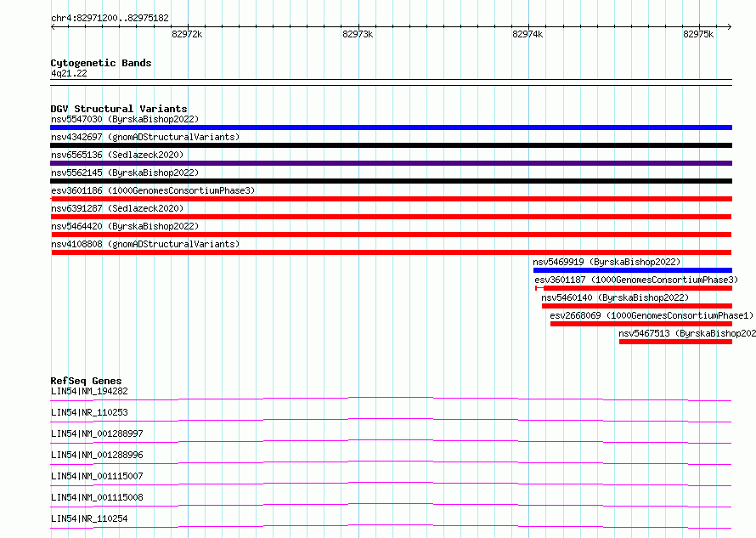Click the black bar under nsv5562145

pos(391,181)
